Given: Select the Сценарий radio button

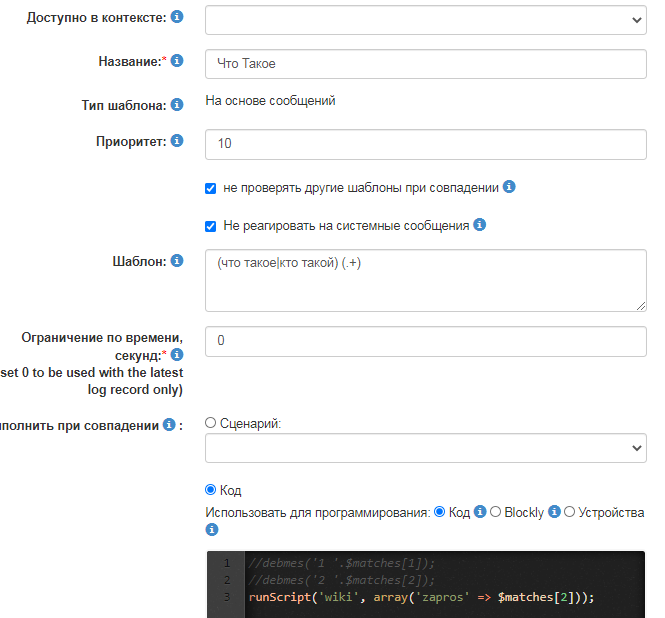Looking at the screenshot, I should click(x=210, y=423).
